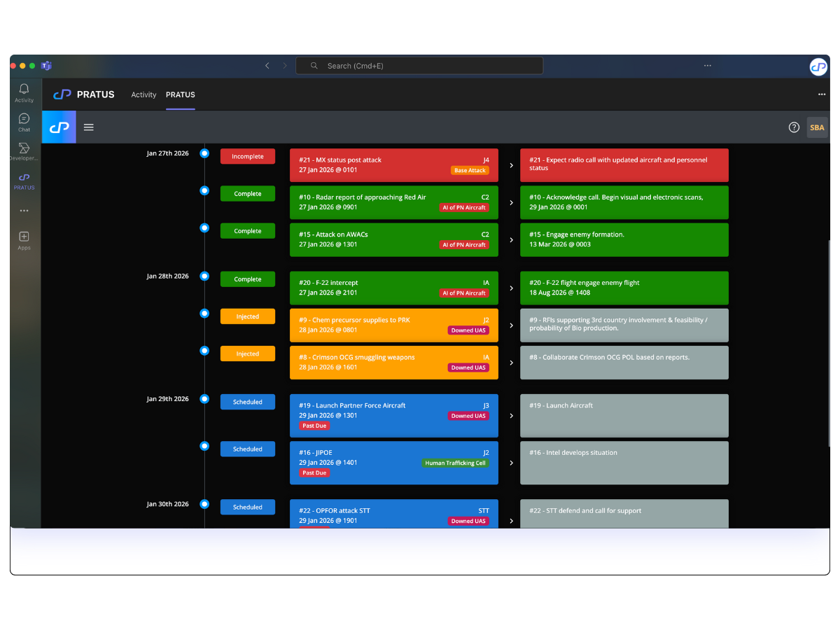Open Apps store icon in sidebar
This screenshot has height=630, width=840.
[24, 237]
